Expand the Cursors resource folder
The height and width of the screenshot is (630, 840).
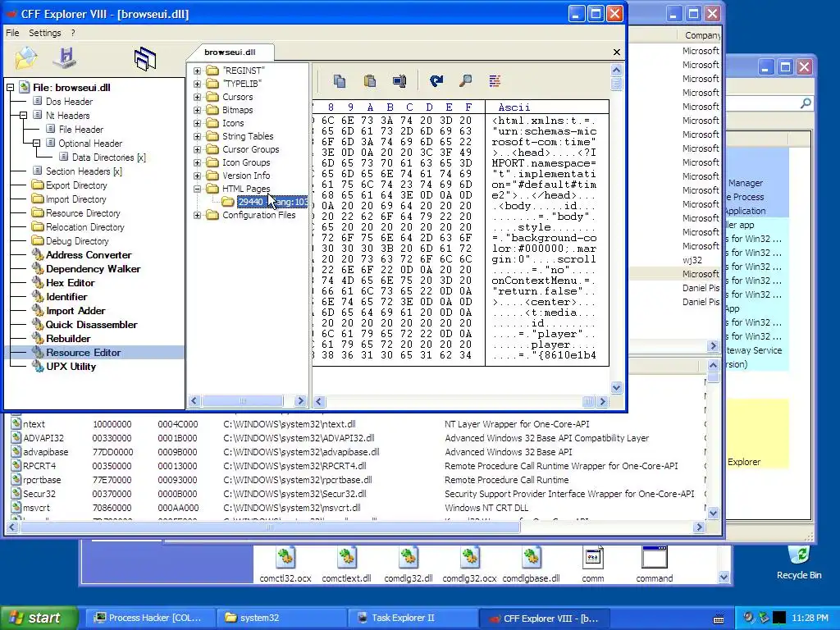click(197, 97)
